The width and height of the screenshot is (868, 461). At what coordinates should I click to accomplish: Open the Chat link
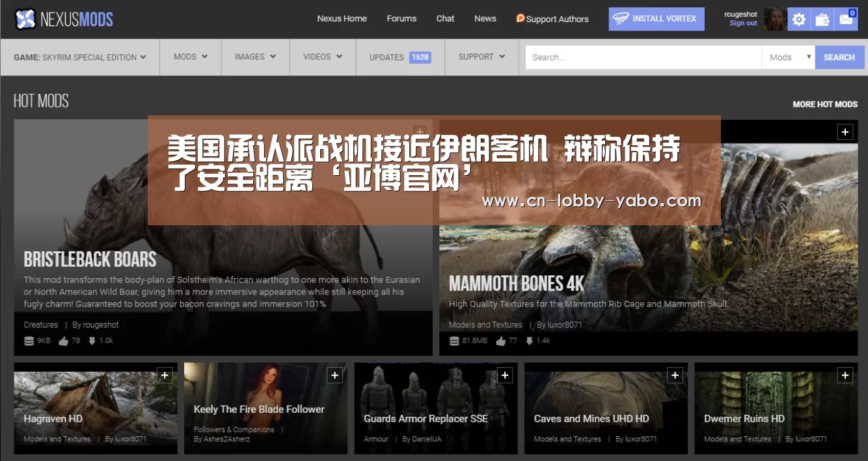click(x=445, y=18)
